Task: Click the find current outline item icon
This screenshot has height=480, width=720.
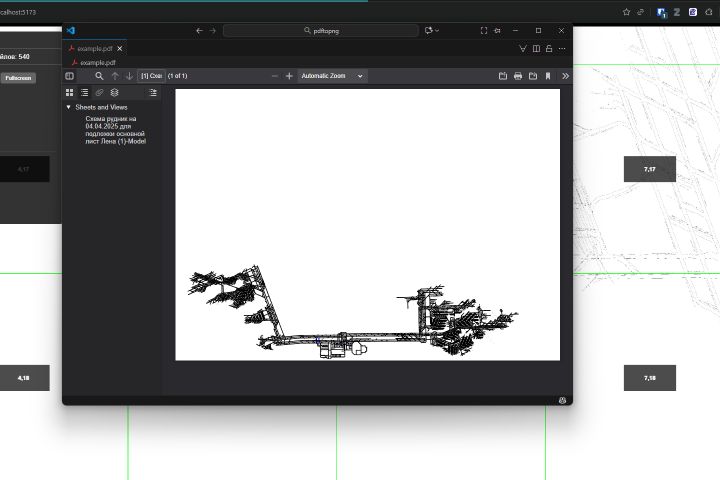Action: click(153, 93)
